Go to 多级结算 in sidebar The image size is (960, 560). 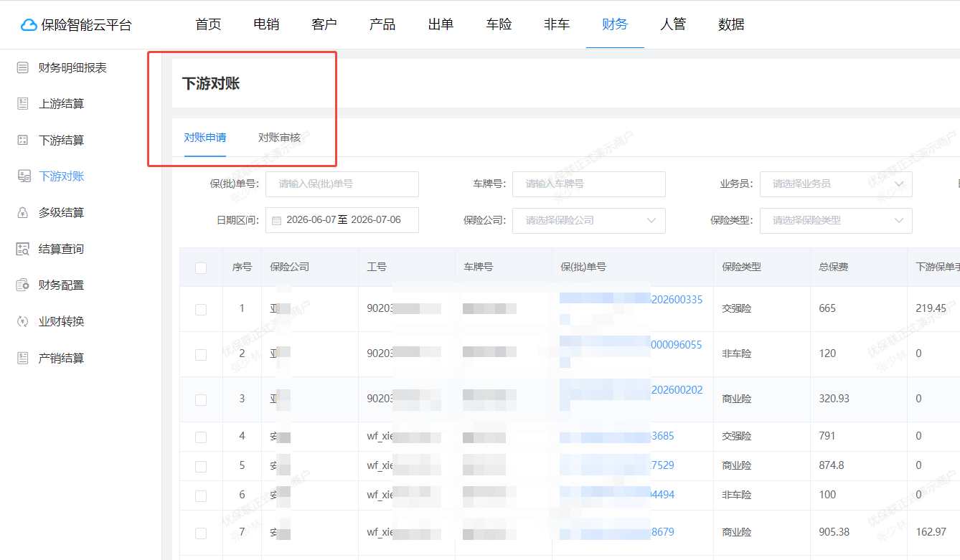tap(61, 213)
